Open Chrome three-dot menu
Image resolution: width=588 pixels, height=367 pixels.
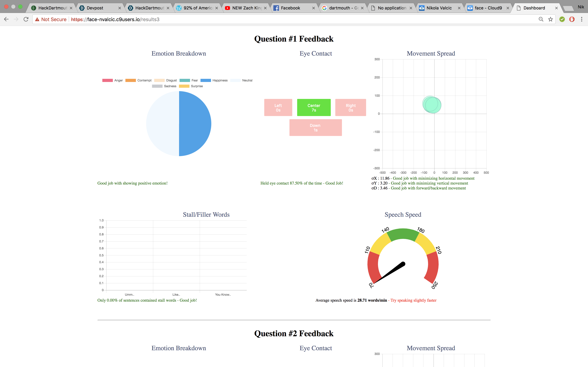(582, 19)
